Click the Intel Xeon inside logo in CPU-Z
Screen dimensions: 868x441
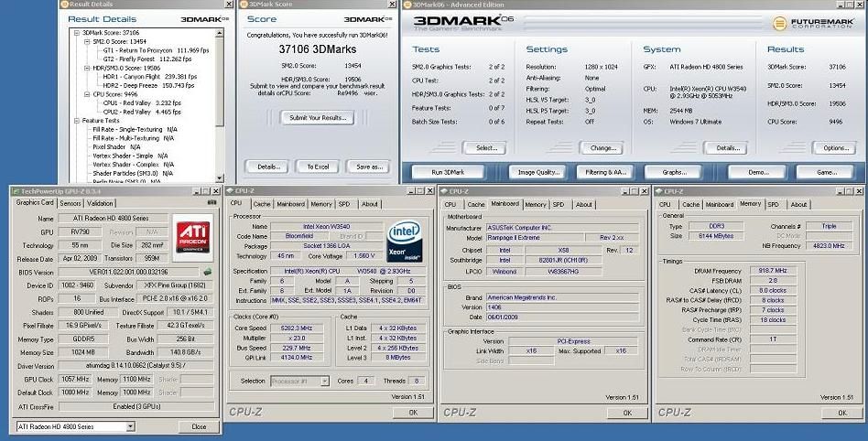click(x=405, y=241)
